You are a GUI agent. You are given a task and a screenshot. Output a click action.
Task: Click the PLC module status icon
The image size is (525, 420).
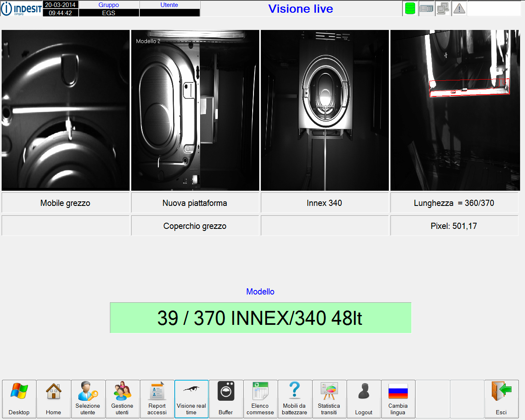coord(427,9)
